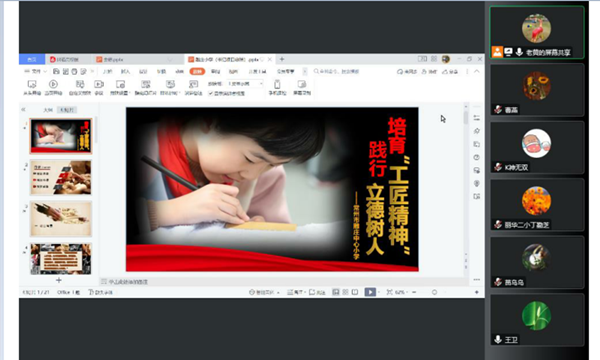Click the blue play slideshow button
The image size is (600, 360).
(370, 292)
